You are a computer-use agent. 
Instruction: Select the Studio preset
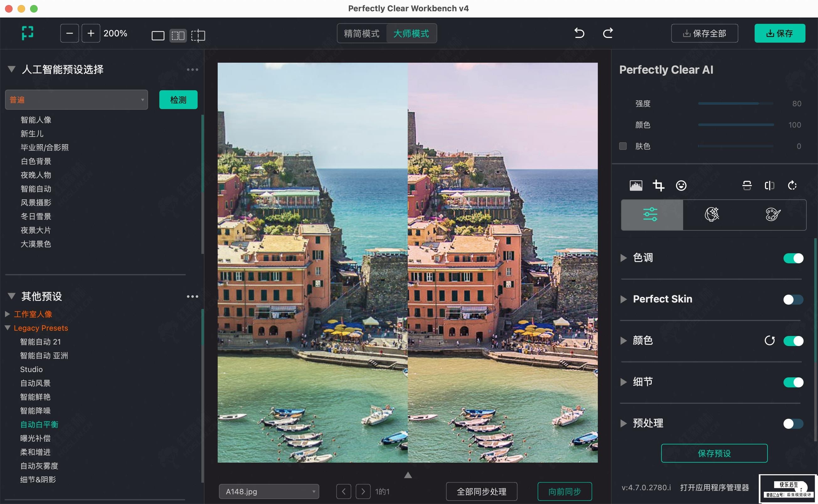31,369
